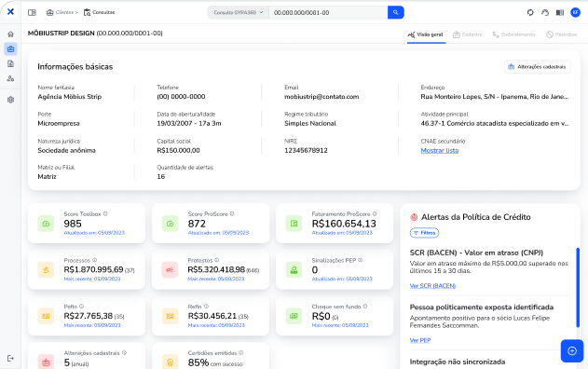Open the KF user avatar menu
Image resolution: width=588 pixels, height=369 pixels.
[x=575, y=12]
